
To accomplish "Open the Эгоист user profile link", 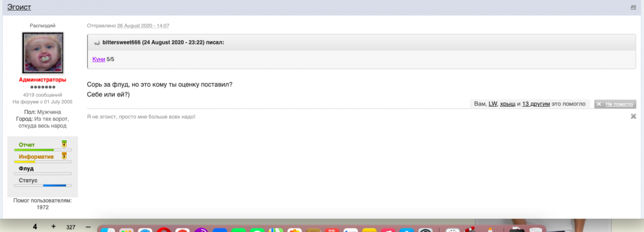I will click(x=19, y=7).
